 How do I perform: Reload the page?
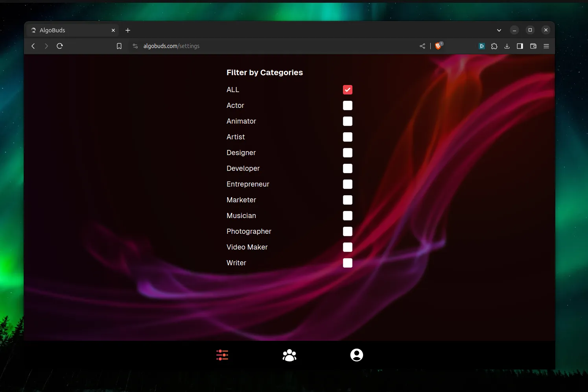60,46
